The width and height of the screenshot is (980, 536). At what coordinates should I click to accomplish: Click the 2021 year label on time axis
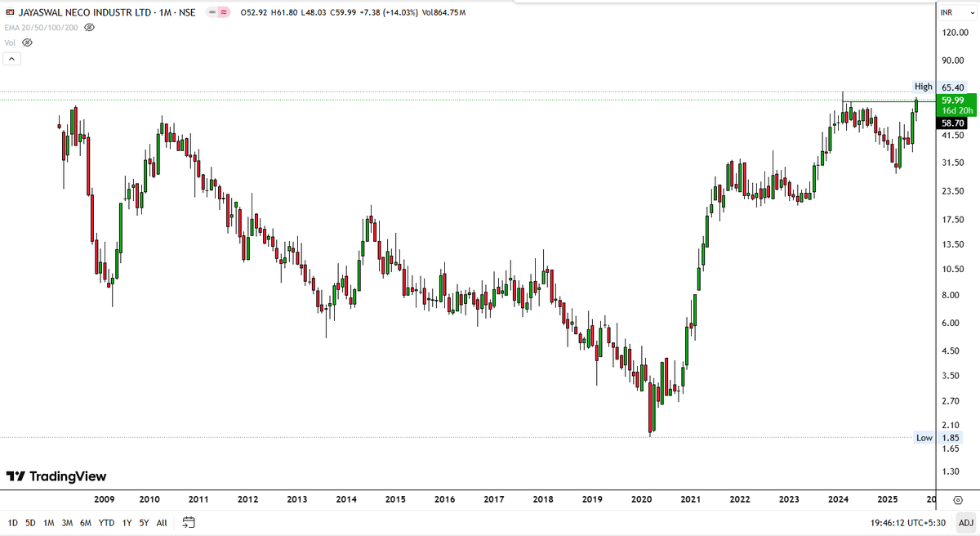690,498
